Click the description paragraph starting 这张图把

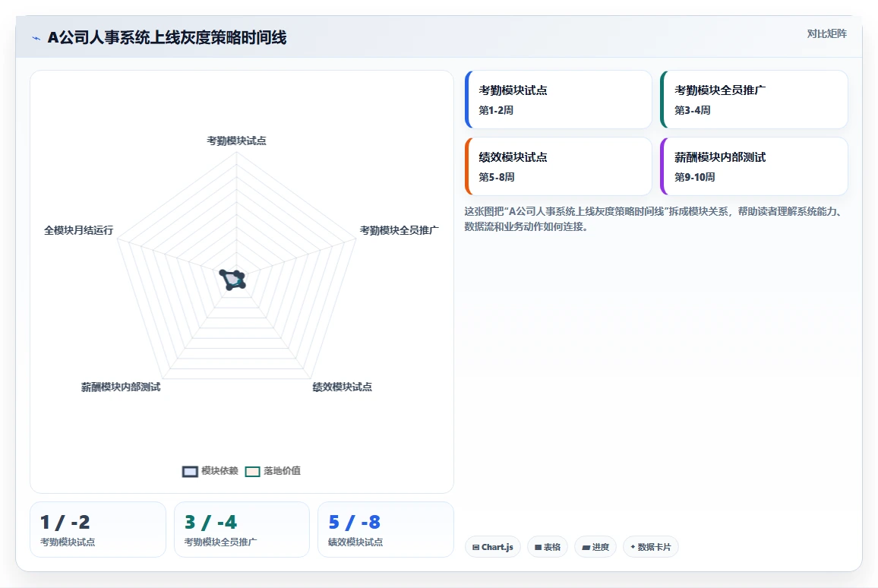653,219
